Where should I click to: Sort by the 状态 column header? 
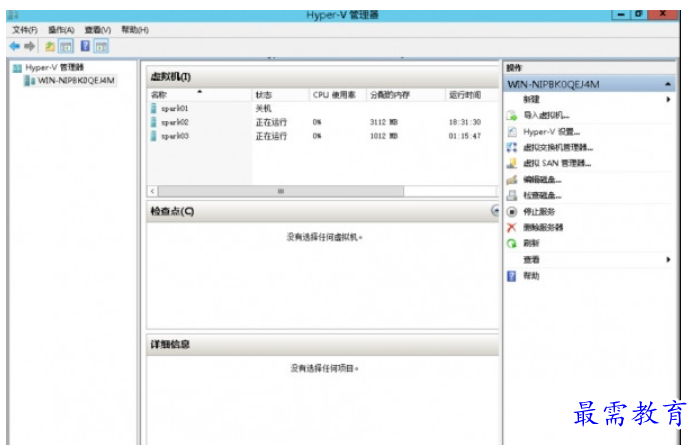point(280,94)
